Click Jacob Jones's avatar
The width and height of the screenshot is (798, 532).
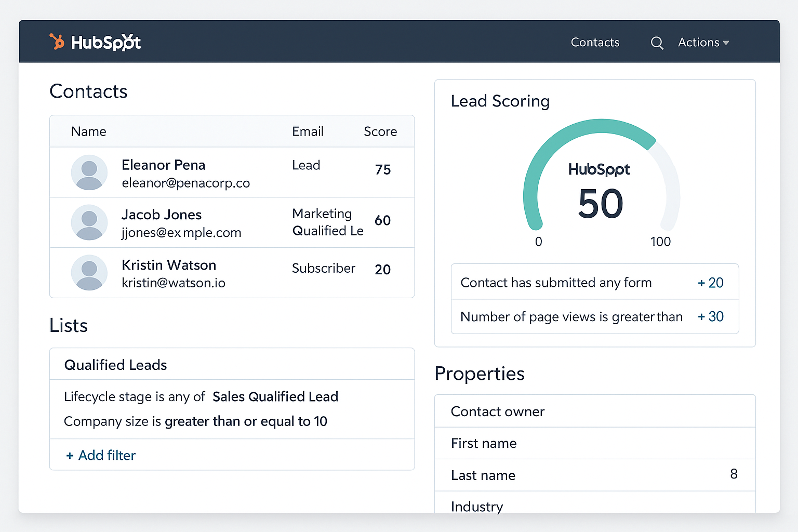pos(89,222)
